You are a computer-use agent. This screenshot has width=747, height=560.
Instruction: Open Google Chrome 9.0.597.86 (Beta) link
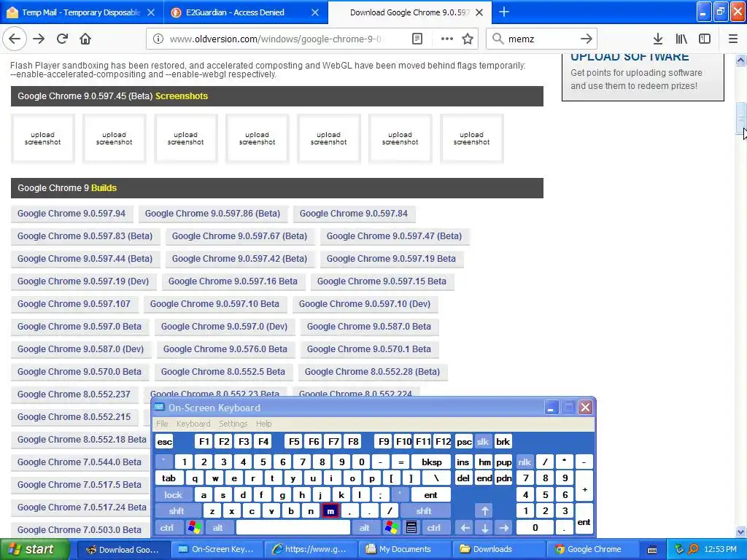(212, 214)
